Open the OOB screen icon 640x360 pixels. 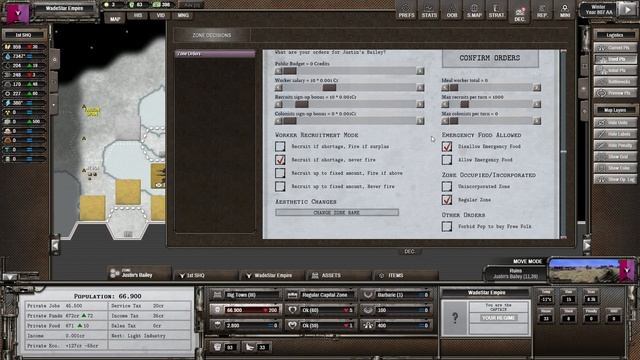click(x=451, y=11)
